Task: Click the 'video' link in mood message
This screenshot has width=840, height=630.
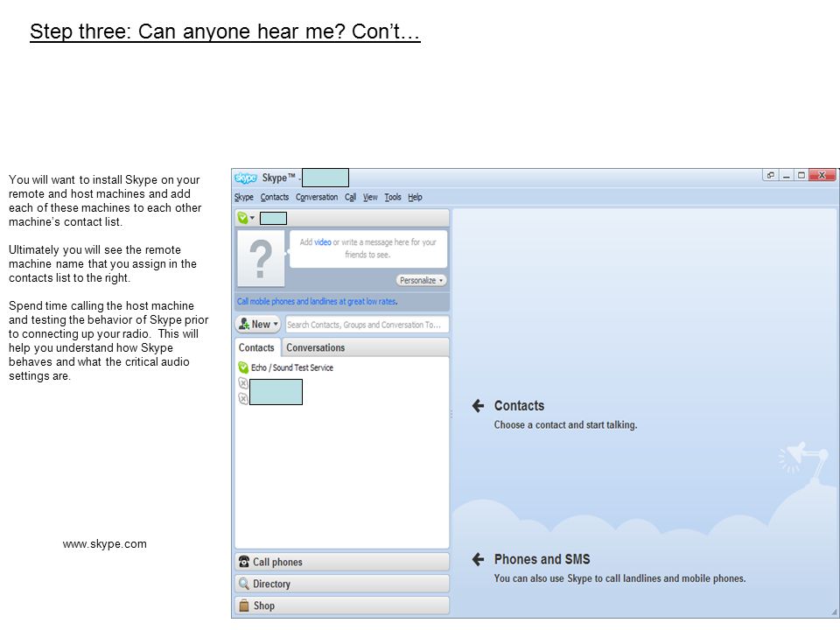Action: click(x=323, y=242)
